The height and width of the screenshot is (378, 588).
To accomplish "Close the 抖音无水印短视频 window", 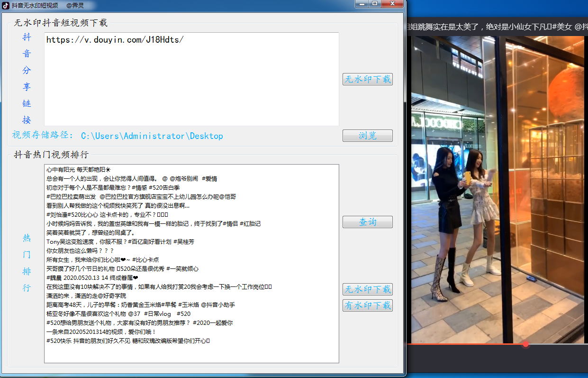I will (x=392, y=4).
